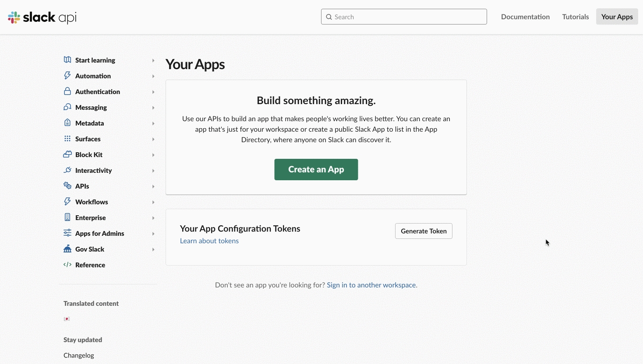The height and width of the screenshot is (364, 643).
Task: Click the Authentication lock icon
Action: tap(67, 91)
